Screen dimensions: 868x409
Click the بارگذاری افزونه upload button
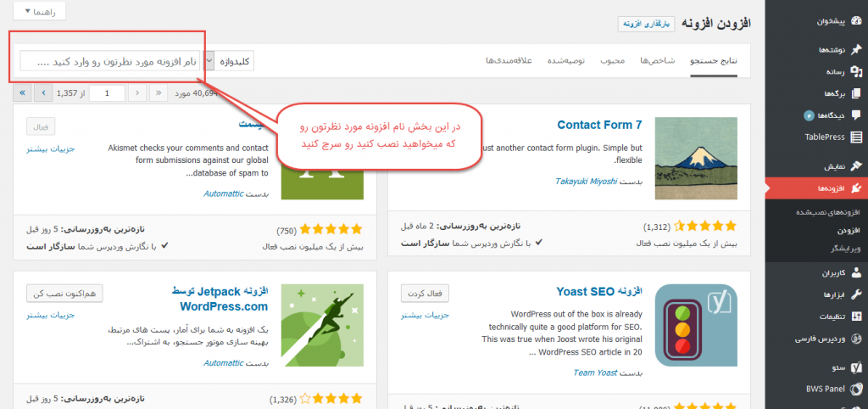pos(647,24)
